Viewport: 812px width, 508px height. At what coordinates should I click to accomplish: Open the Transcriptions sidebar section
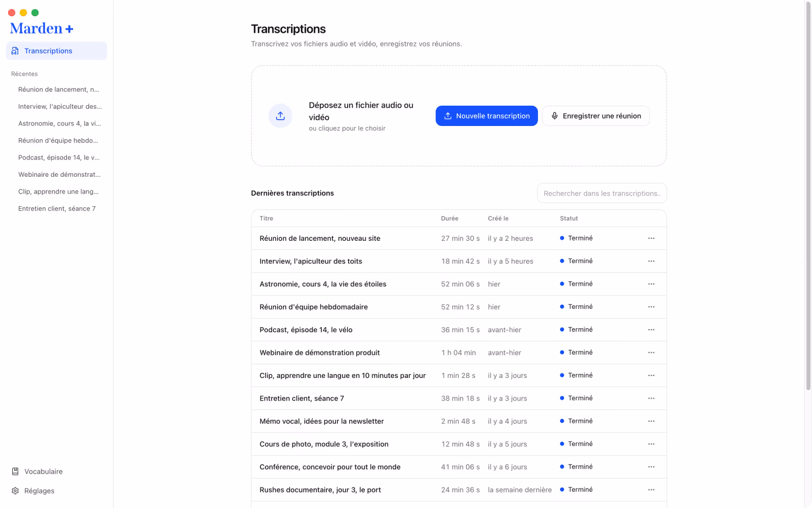pos(56,51)
